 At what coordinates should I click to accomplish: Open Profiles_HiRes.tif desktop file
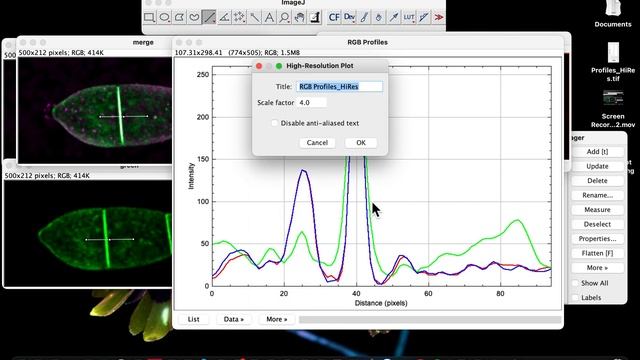(x=613, y=61)
